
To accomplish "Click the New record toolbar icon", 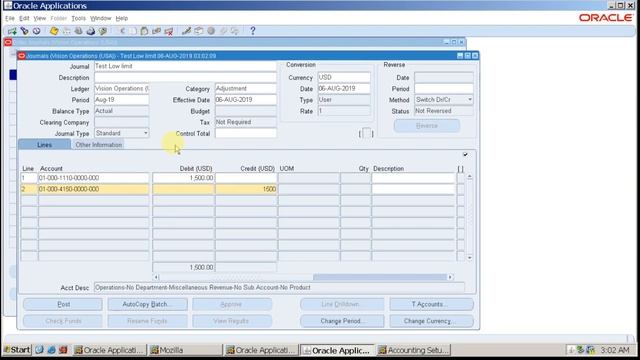I will coord(12,31).
